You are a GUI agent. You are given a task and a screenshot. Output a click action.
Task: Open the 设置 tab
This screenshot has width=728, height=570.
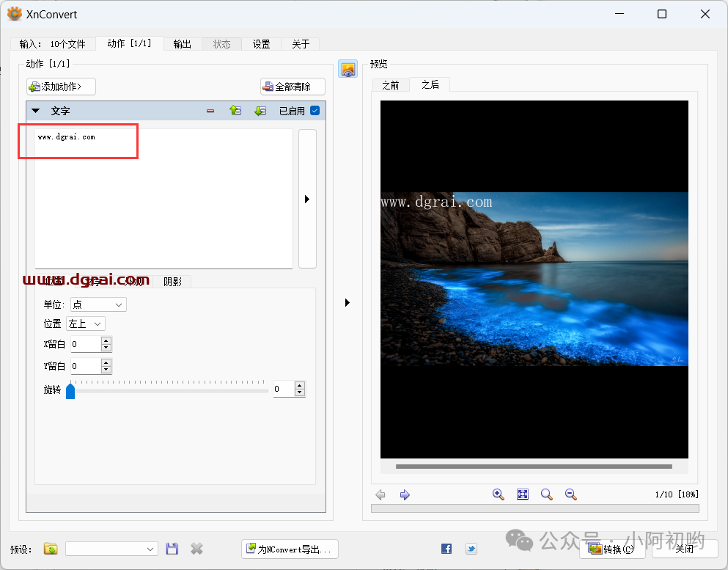point(262,44)
